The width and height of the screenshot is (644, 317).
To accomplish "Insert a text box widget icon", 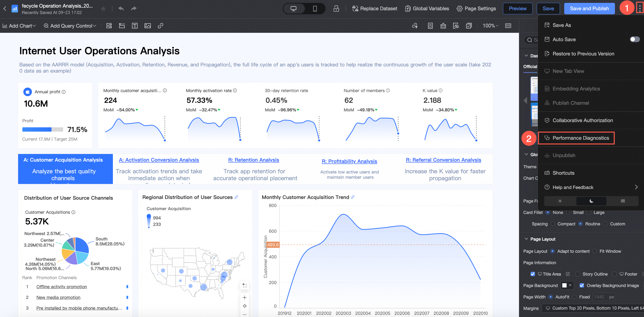I will pos(135,26).
